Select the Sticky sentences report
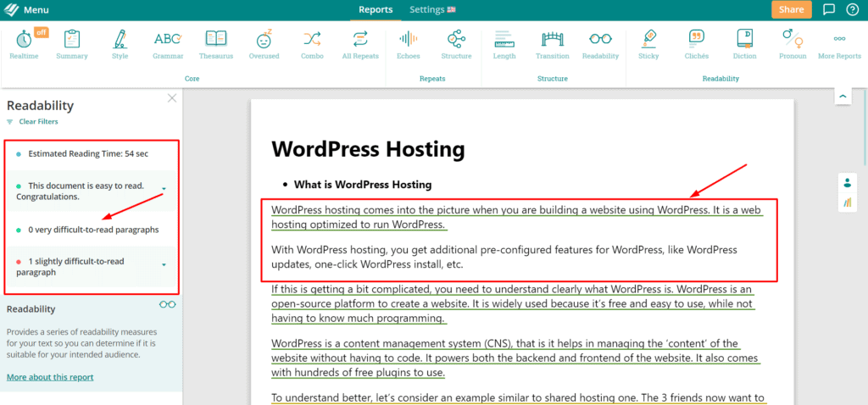Image resolution: width=868 pixels, height=405 pixels. pos(648,43)
